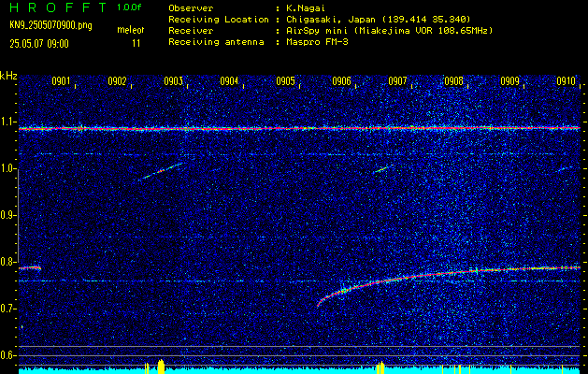Select the 0901 time marker
This screenshot has height=374, width=588.
click(x=61, y=81)
